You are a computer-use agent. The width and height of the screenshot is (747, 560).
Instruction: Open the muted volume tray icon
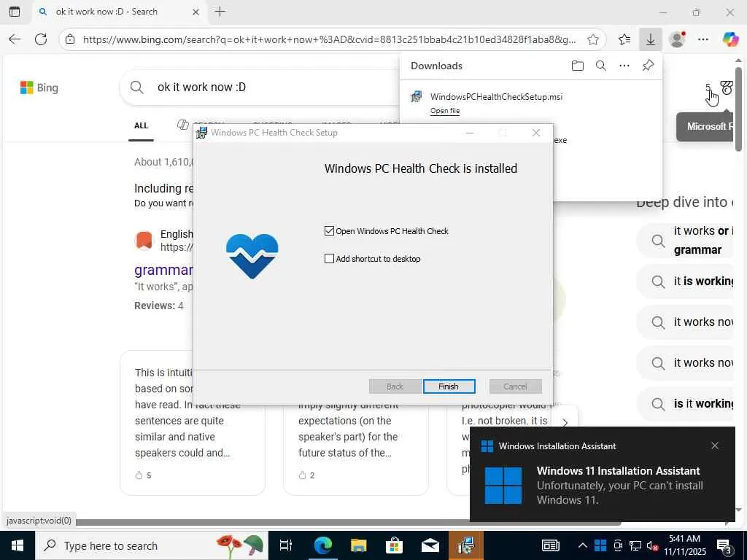point(651,545)
